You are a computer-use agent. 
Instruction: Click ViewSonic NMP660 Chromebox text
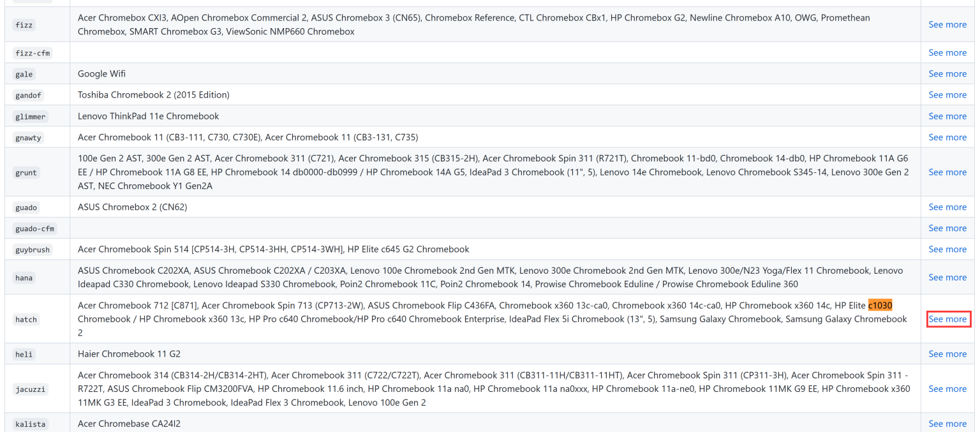point(290,31)
